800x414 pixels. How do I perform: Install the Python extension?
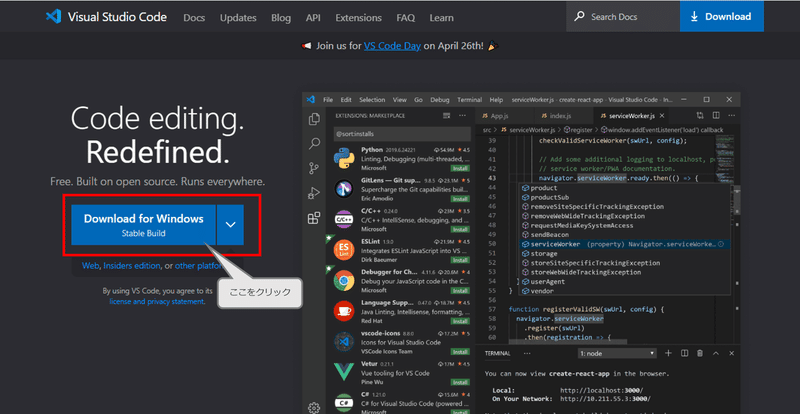pos(460,168)
